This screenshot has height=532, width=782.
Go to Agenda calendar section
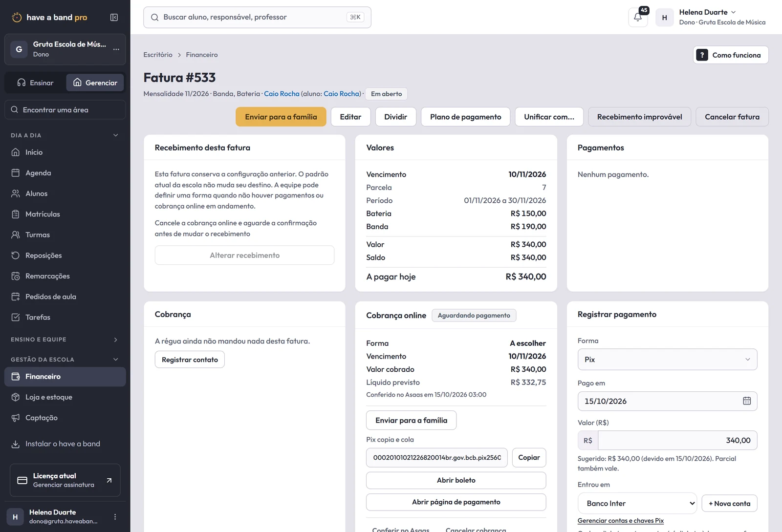pos(65,173)
